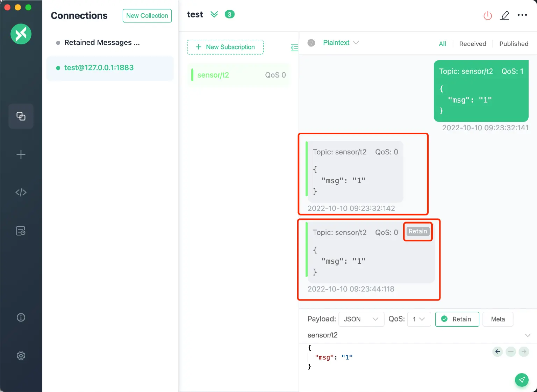This screenshot has width=537, height=392.
Task: Add a New Subscription
Action: pos(225,47)
